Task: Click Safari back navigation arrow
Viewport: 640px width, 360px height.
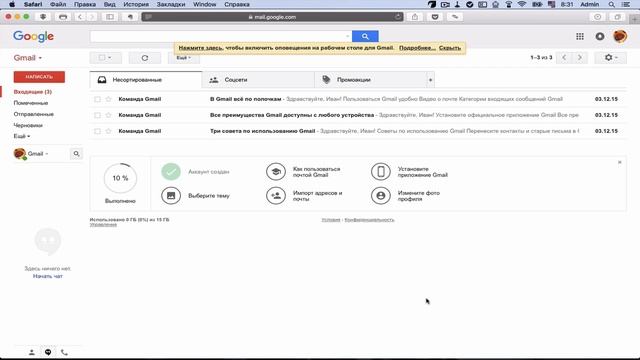Action: 80,17
